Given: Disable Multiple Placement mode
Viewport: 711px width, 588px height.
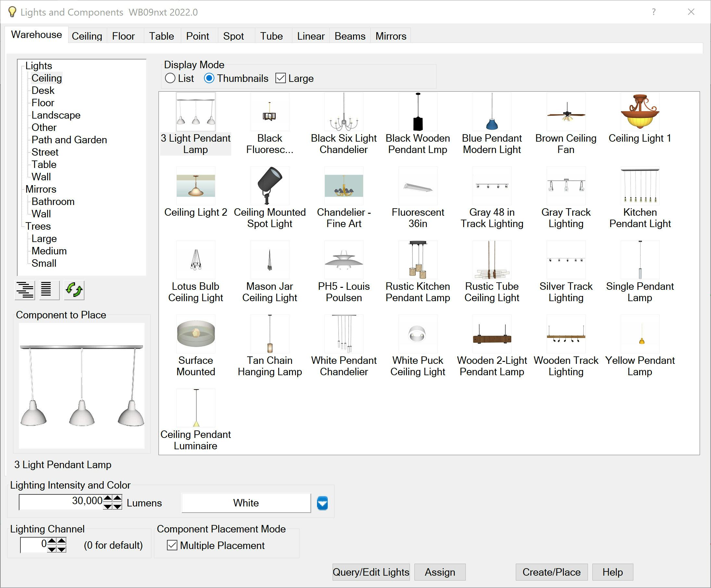Looking at the screenshot, I should point(172,546).
